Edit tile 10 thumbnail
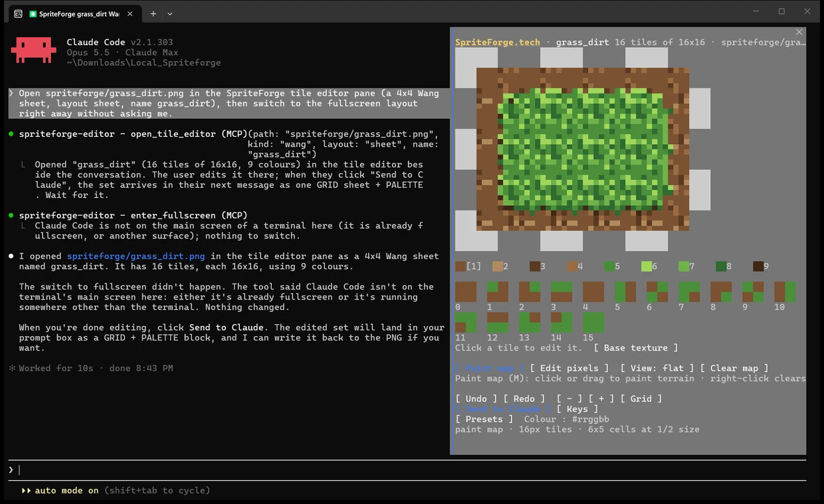Viewport: 824px width, 504px height. 785,292
